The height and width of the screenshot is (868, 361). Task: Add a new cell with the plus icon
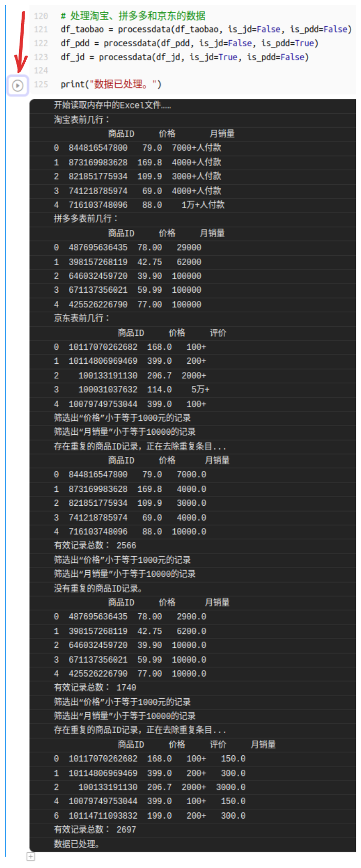click(x=31, y=857)
